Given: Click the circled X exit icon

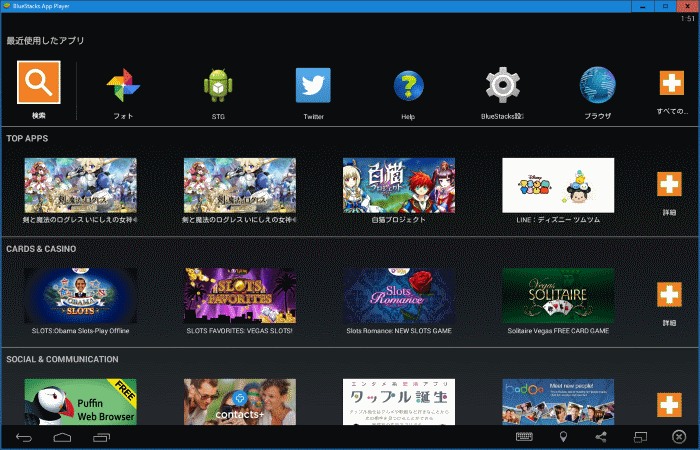Looking at the screenshot, I should click(679, 437).
